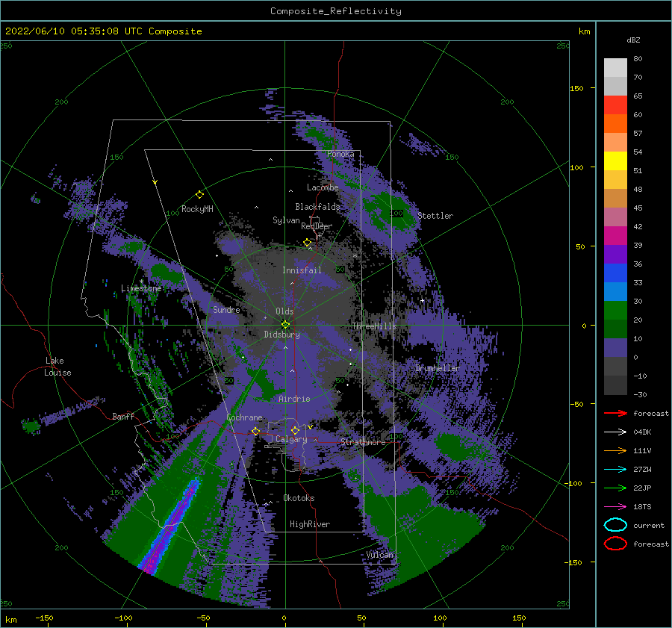The height and width of the screenshot is (628, 672).
Task: Click the Stettler label
Action: [x=435, y=216]
